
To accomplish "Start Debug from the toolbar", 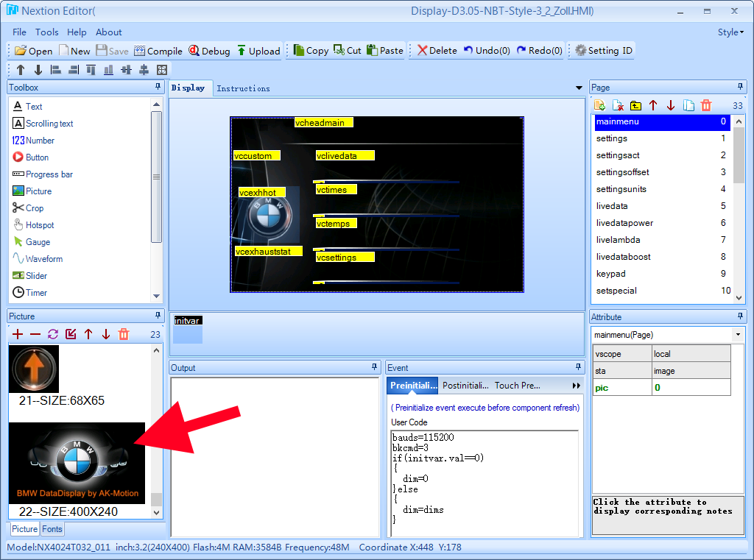I will (x=209, y=51).
